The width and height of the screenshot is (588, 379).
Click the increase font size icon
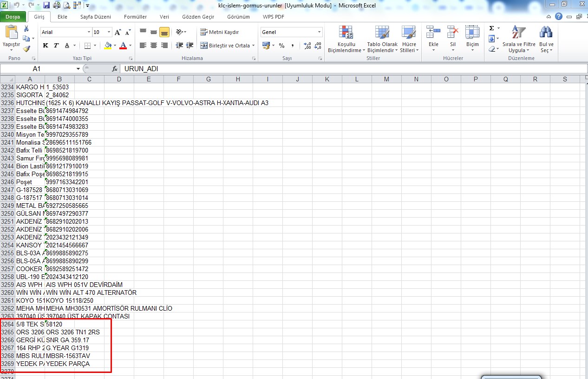point(118,32)
